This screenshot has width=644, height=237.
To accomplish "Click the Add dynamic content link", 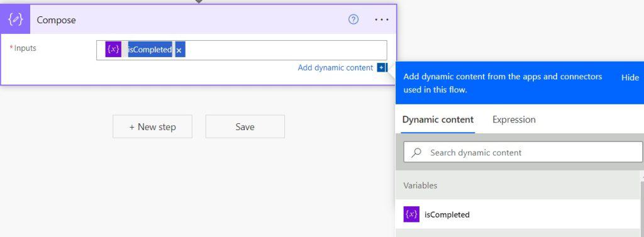I will (335, 68).
